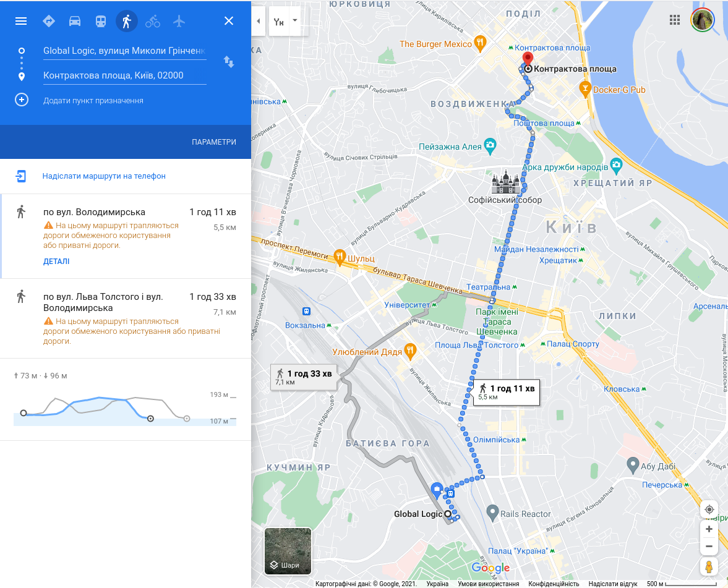Expand ПАРАМЕТРИ route options
Screen dimensions: 728x588
click(x=214, y=142)
